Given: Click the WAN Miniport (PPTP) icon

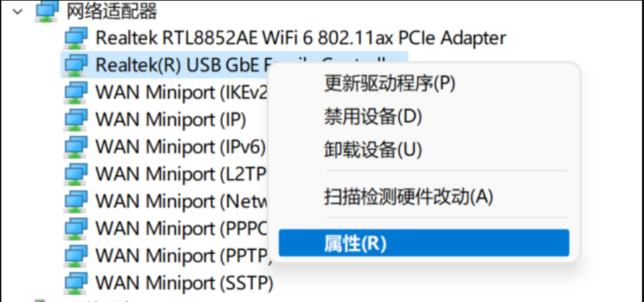Looking at the screenshot, I should (75, 255).
